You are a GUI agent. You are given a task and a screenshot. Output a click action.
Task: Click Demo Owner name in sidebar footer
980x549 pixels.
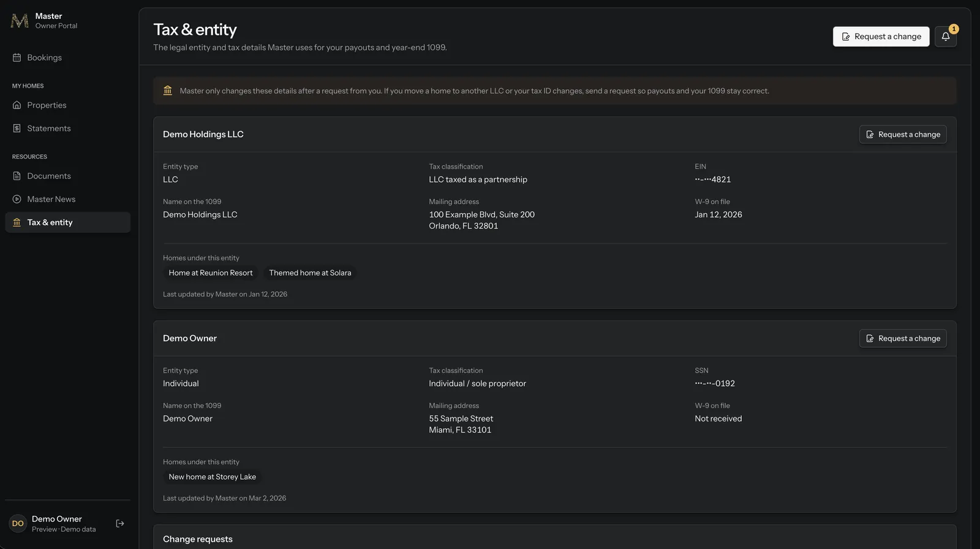57,519
